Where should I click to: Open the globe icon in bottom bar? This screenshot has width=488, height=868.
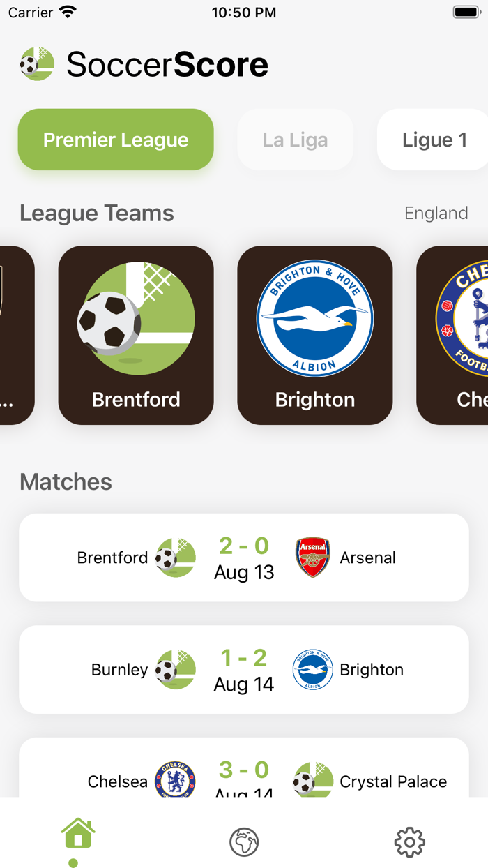[243, 842]
